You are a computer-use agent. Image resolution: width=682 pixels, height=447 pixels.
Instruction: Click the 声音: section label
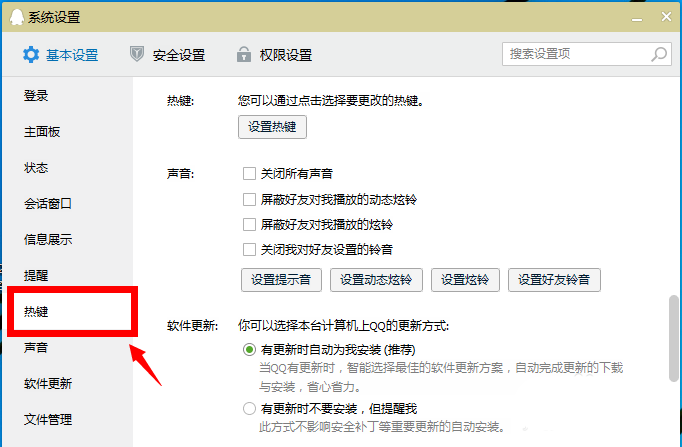[181, 174]
